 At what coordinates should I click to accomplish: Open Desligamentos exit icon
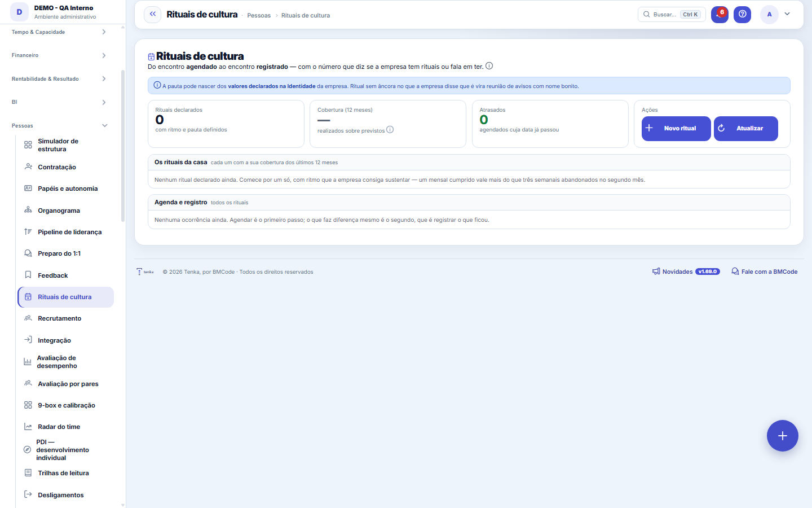(x=28, y=495)
